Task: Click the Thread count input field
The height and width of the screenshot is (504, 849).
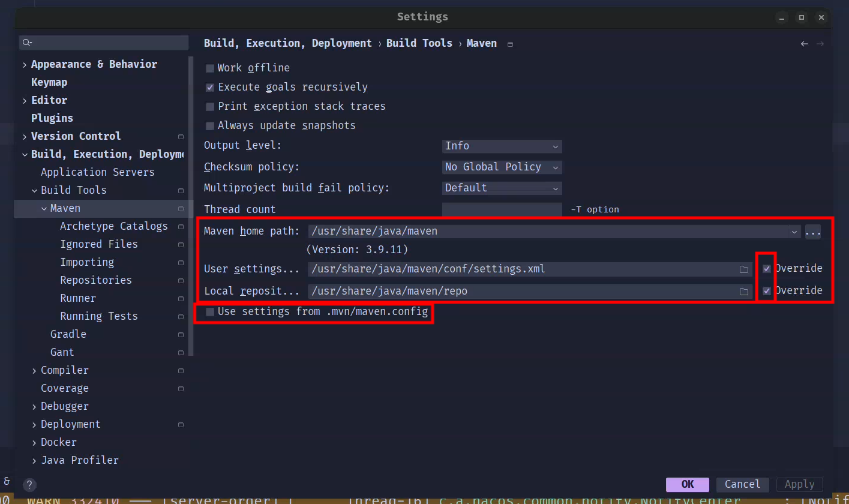Action: (x=502, y=209)
